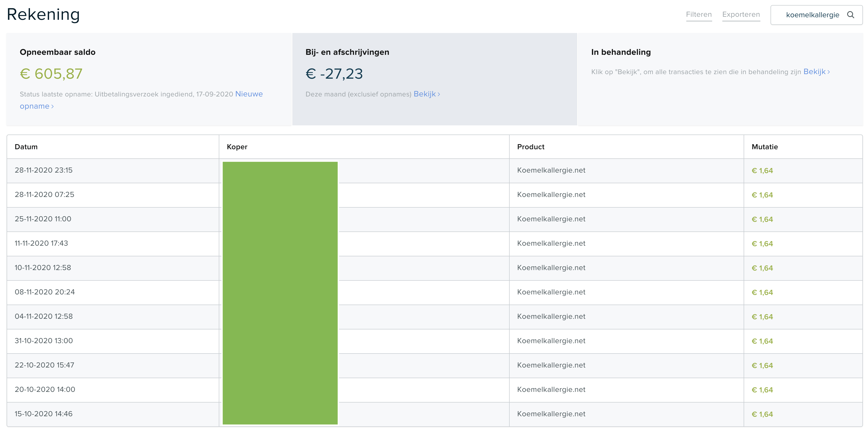The height and width of the screenshot is (434, 868).
Task: Click € 1,64 amount in 20-10-2020 row
Action: 762,390
